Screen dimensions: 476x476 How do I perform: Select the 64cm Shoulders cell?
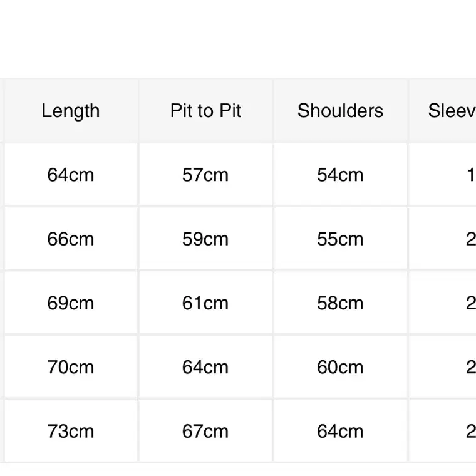point(340,431)
